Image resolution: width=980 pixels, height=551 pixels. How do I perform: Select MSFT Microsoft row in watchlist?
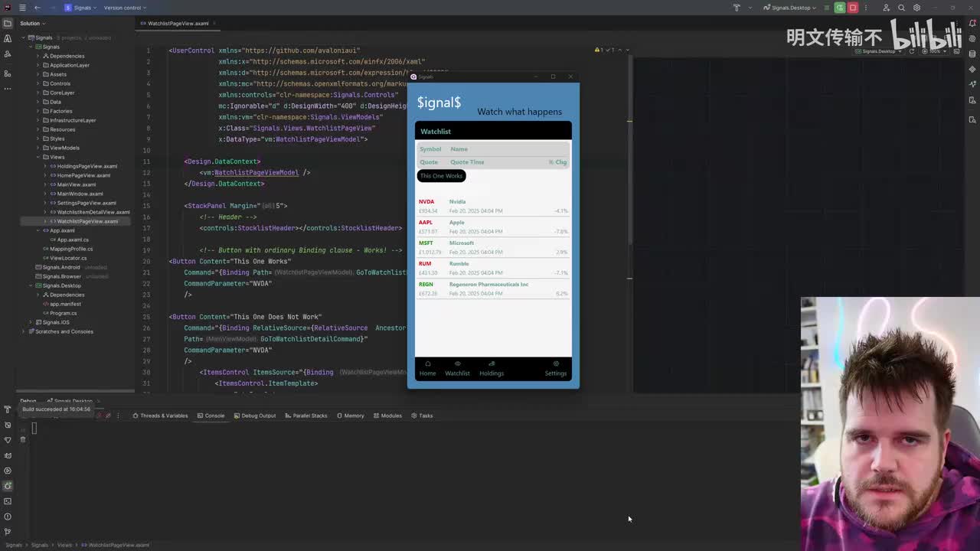click(x=493, y=247)
